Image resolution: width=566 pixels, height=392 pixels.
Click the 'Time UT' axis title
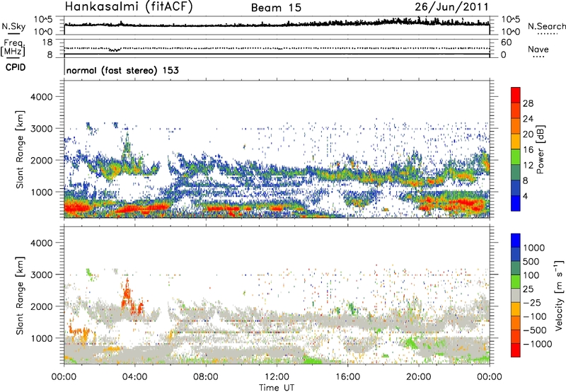click(x=277, y=388)
